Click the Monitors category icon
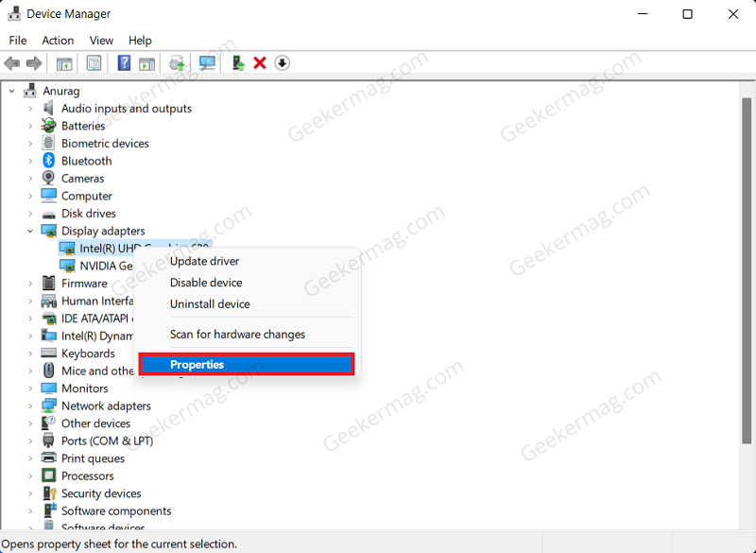The width and height of the screenshot is (756, 553). click(48, 389)
